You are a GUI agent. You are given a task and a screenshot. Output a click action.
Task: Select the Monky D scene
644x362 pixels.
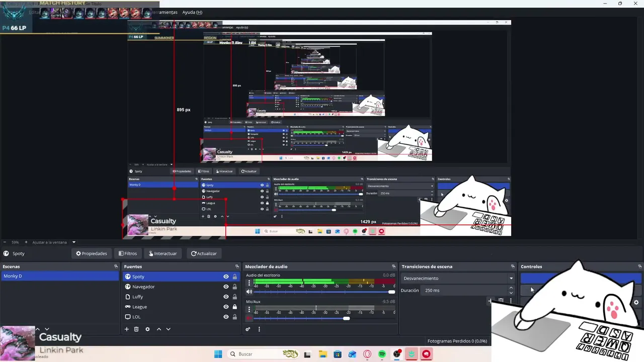pyautogui.click(x=59, y=276)
